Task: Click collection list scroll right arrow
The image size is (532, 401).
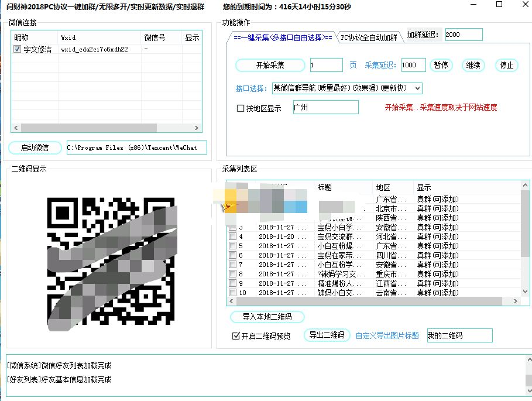Action: click(516, 301)
